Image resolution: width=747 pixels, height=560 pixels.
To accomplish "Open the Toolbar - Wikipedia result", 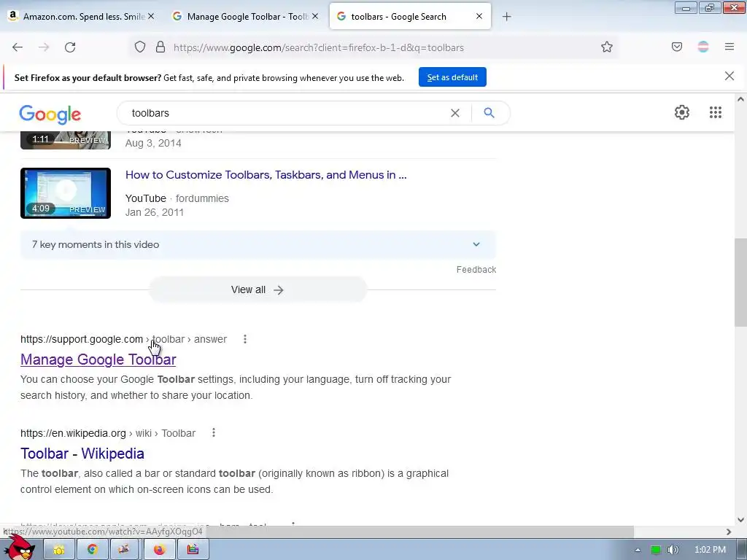I will click(82, 454).
